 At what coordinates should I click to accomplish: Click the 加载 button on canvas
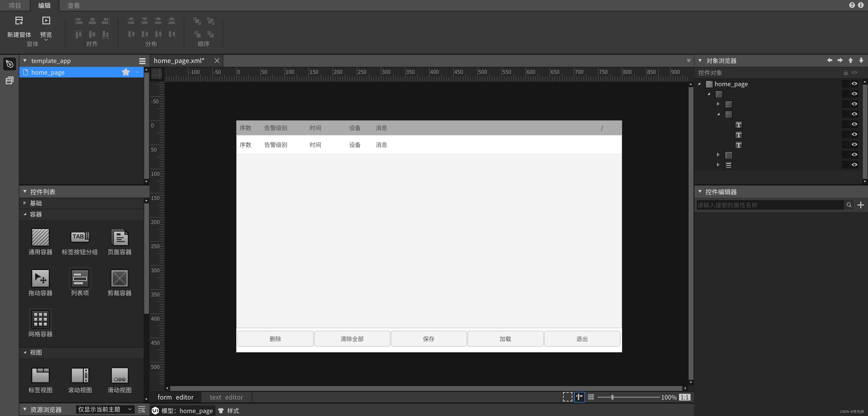click(x=505, y=339)
